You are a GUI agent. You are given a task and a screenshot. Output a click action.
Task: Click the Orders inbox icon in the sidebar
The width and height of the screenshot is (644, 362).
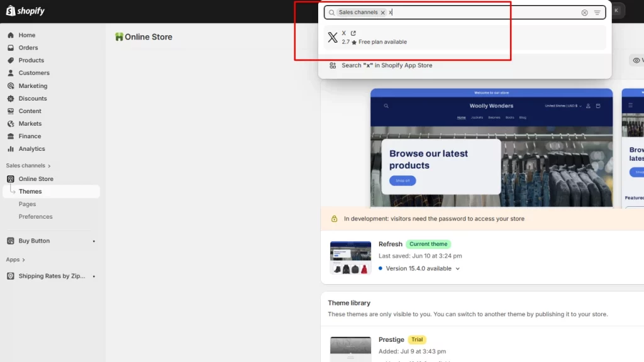pyautogui.click(x=11, y=48)
